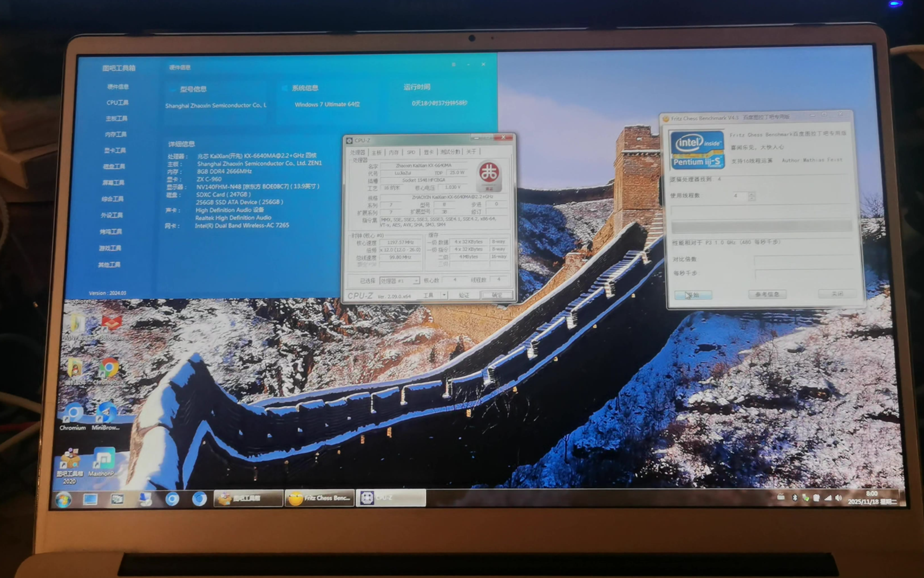Launch the Maxthon desktop shortcut
The width and height of the screenshot is (924, 578).
102,461
